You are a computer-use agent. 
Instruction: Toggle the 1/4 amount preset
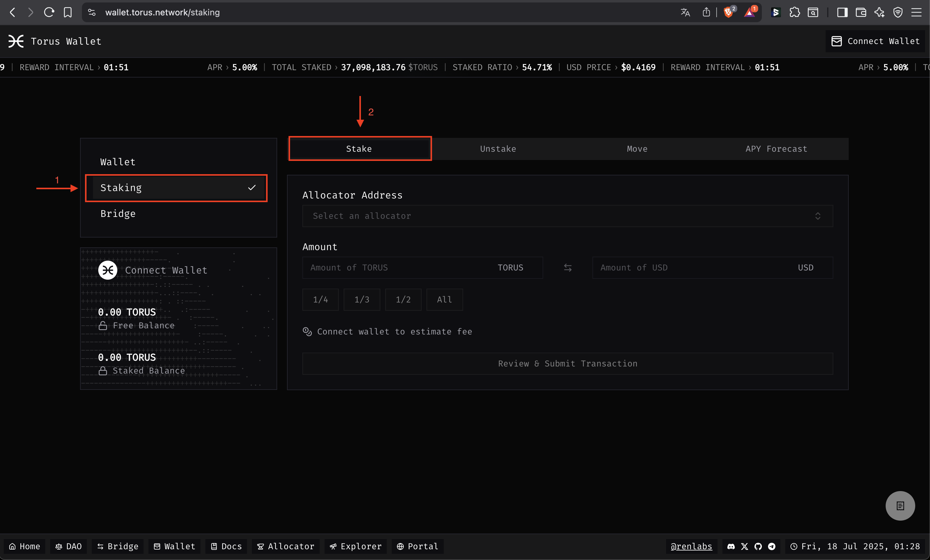click(x=320, y=299)
